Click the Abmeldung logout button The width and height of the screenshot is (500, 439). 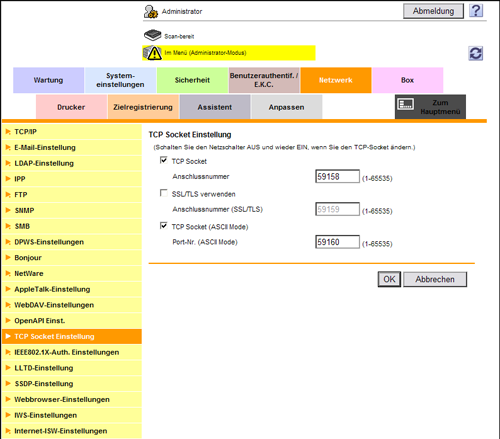point(433,11)
